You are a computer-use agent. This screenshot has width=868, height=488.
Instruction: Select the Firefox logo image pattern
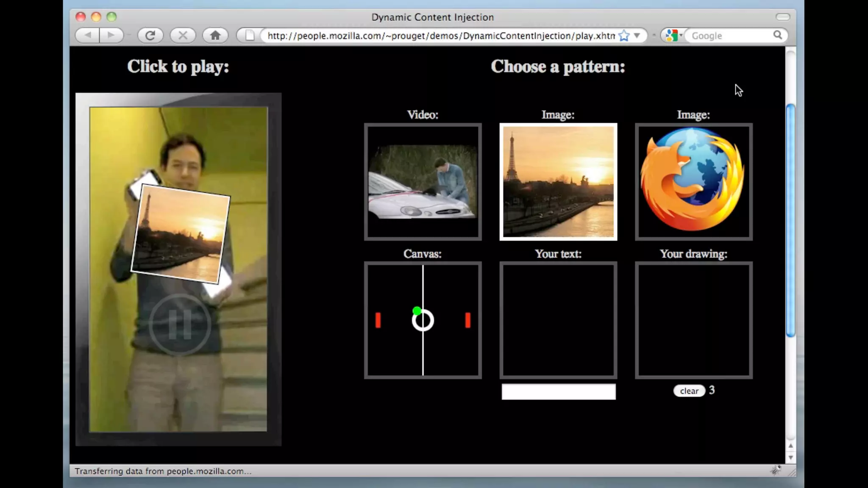694,182
